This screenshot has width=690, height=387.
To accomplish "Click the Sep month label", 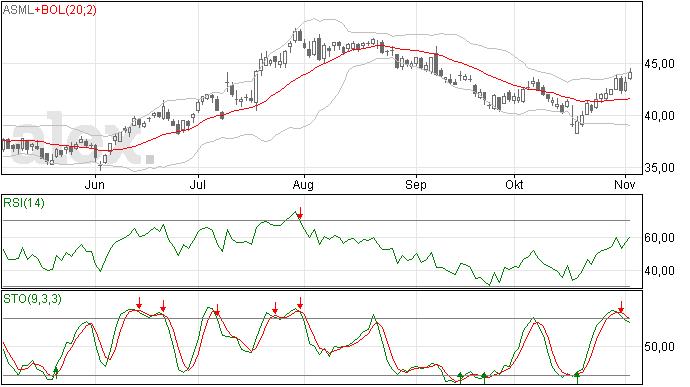I will (416, 184).
